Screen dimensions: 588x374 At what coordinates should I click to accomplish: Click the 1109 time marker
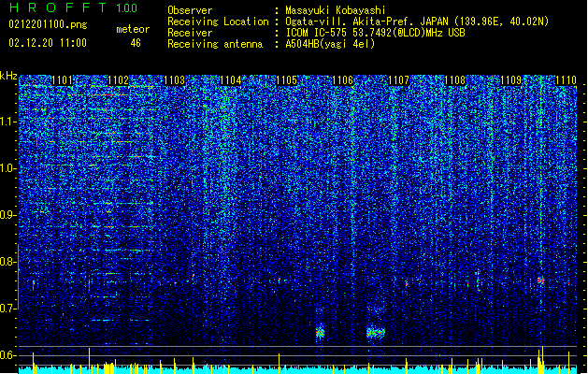click(511, 80)
